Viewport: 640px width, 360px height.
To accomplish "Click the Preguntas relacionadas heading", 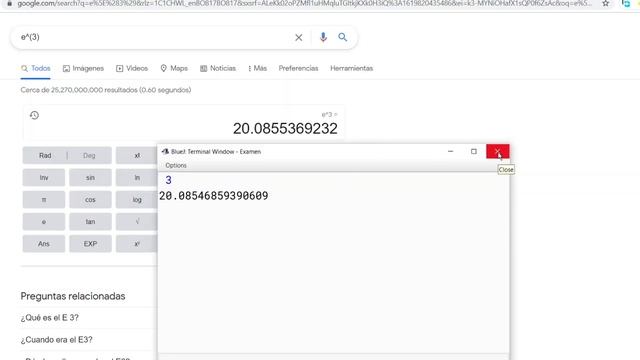I will (x=73, y=296).
